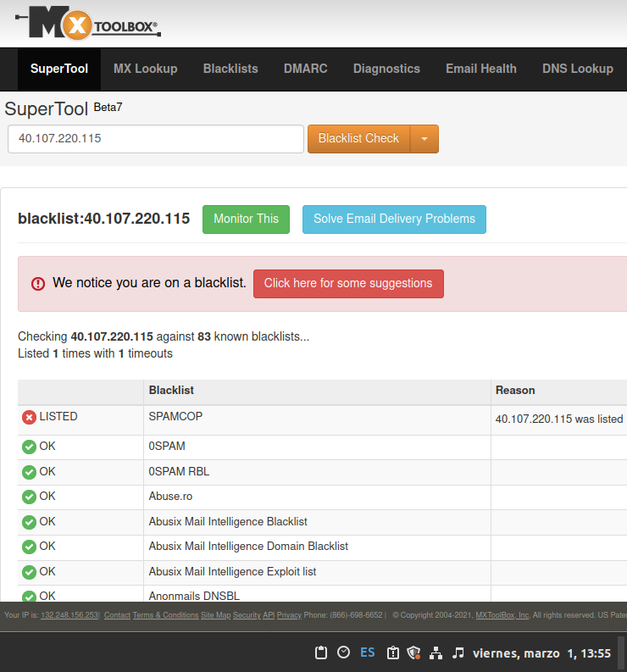Click the Monitor This button
This screenshot has width=627, height=672.
246,219
